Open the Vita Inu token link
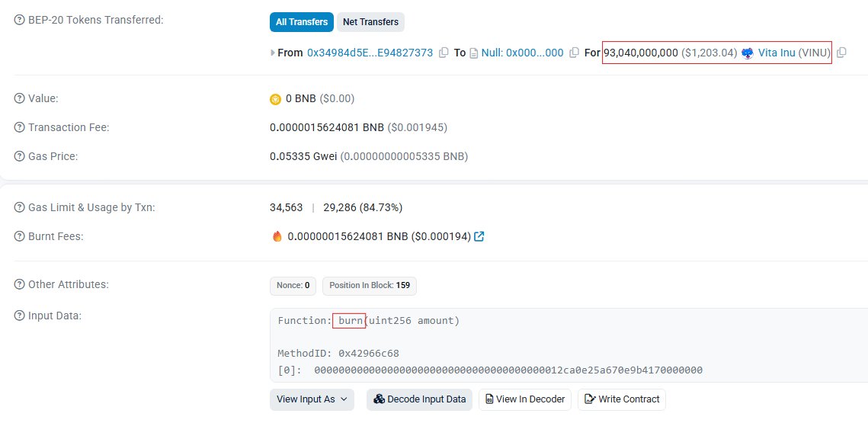This screenshot has height=423, width=868. 777,53
